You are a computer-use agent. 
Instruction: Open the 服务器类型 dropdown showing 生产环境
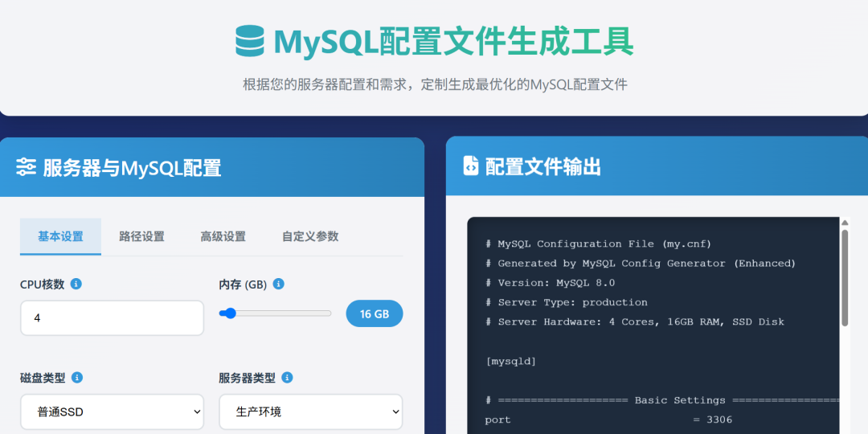310,411
